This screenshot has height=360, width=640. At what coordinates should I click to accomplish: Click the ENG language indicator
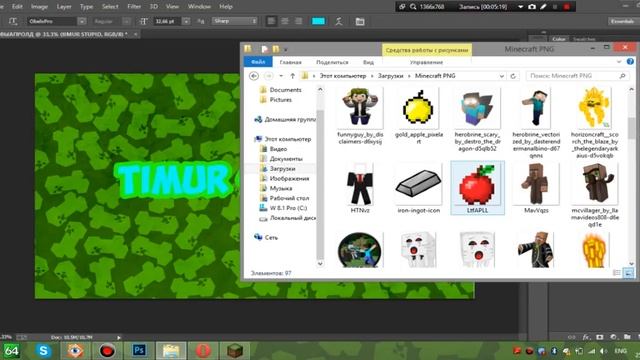point(620,351)
